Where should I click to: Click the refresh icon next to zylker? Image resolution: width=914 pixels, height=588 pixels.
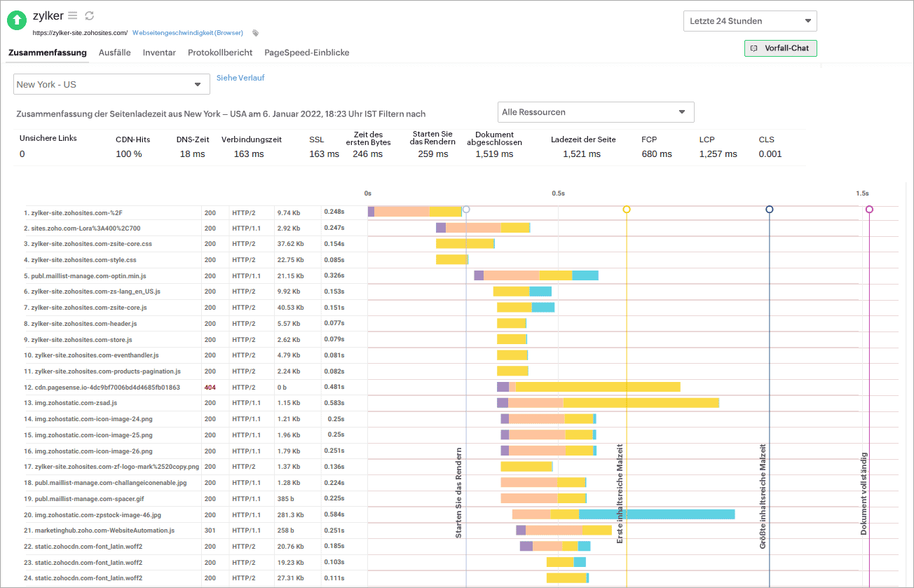(x=88, y=15)
